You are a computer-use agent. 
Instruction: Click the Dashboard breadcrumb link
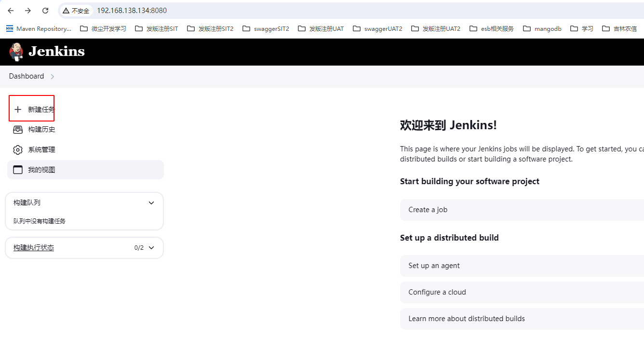point(27,76)
